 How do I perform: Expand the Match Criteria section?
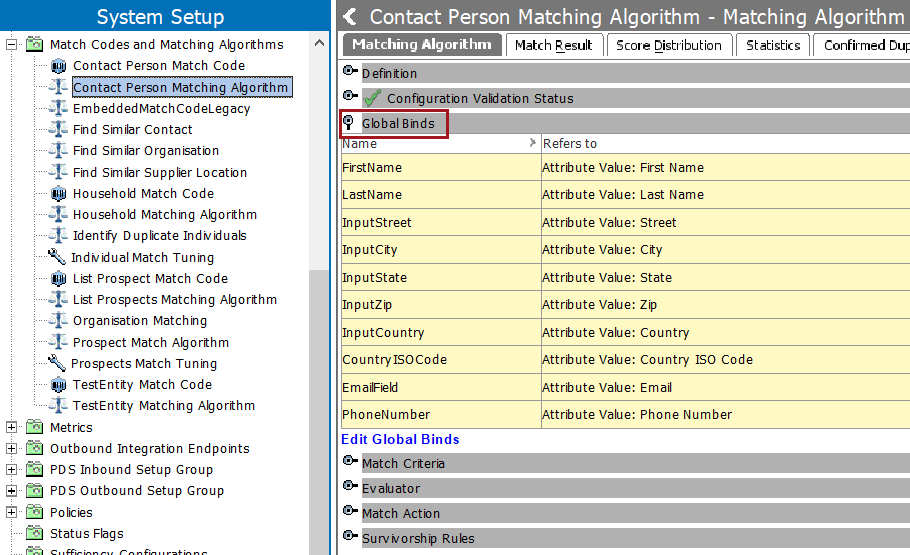(x=349, y=462)
